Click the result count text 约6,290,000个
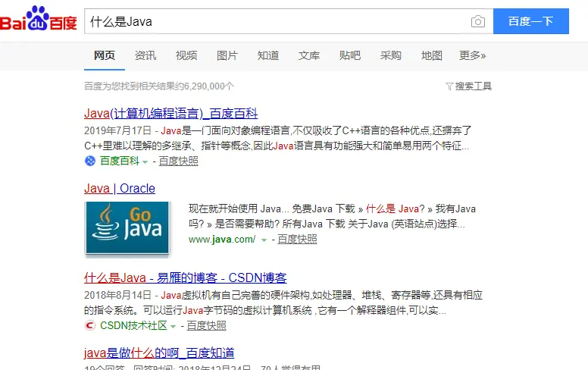The height and width of the screenshot is (370, 588). [x=204, y=86]
